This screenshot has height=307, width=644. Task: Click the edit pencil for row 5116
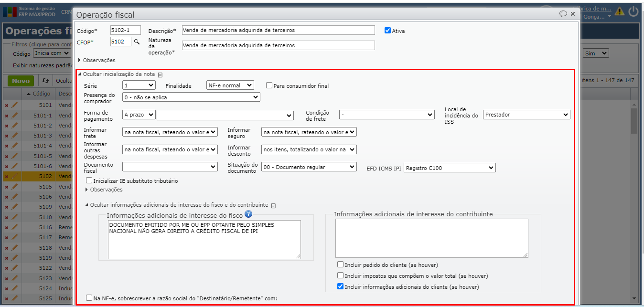coord(14,227)
